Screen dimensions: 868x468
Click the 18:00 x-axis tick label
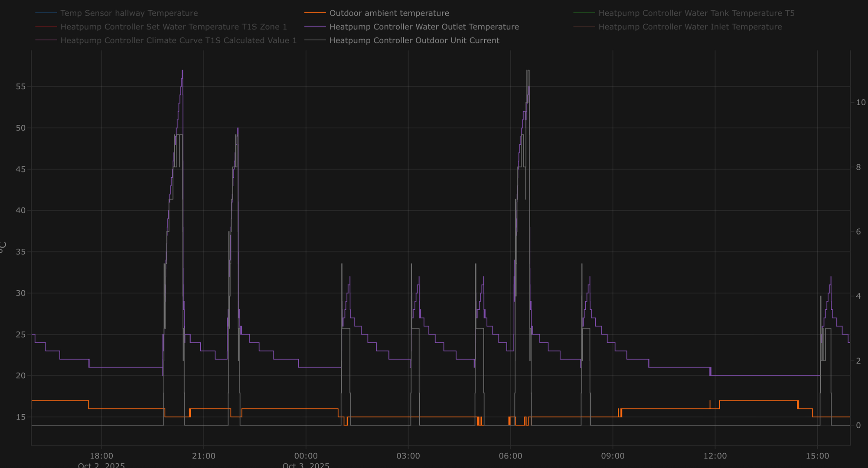pyautogui.click(x=101, y=456)
